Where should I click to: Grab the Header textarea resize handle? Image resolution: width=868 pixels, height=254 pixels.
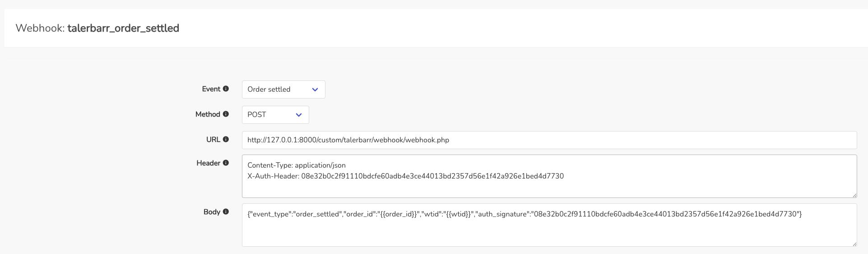click(854, 195)
